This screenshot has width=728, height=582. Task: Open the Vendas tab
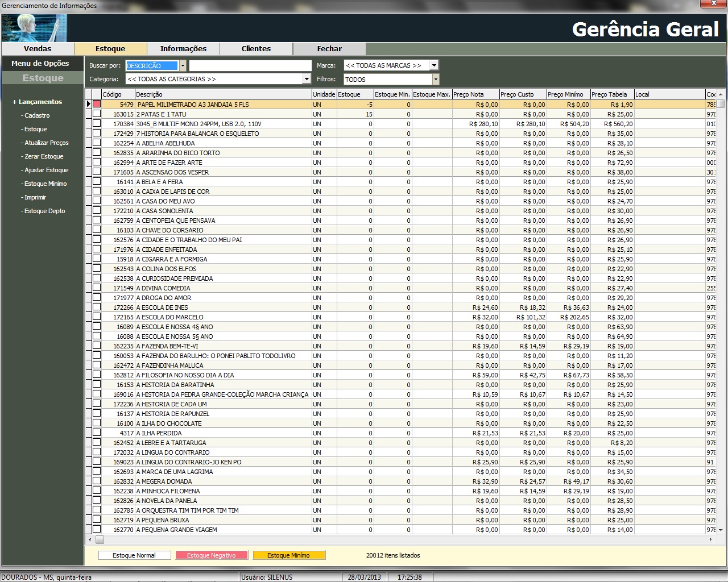[38, 49]
